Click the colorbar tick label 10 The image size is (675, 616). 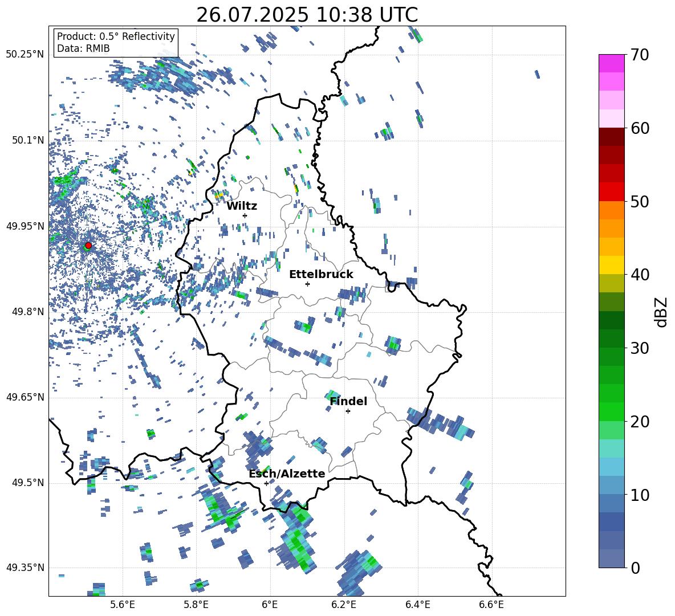(x=640, y=495)
